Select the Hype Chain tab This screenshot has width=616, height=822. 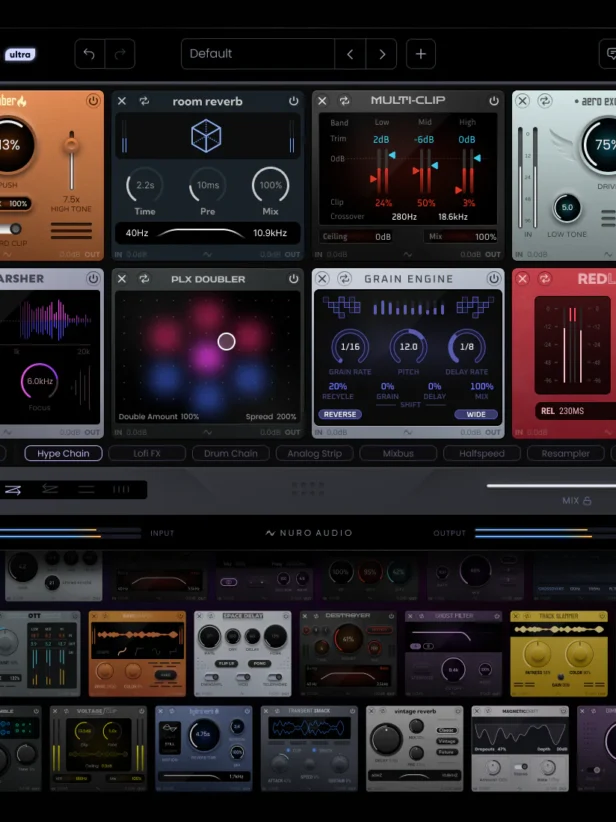(63, 453)
